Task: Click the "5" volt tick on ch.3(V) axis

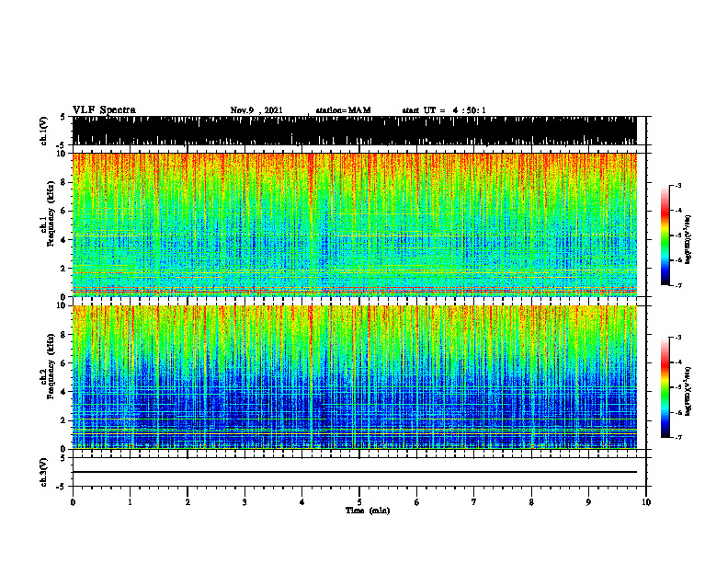Action: 63,458
